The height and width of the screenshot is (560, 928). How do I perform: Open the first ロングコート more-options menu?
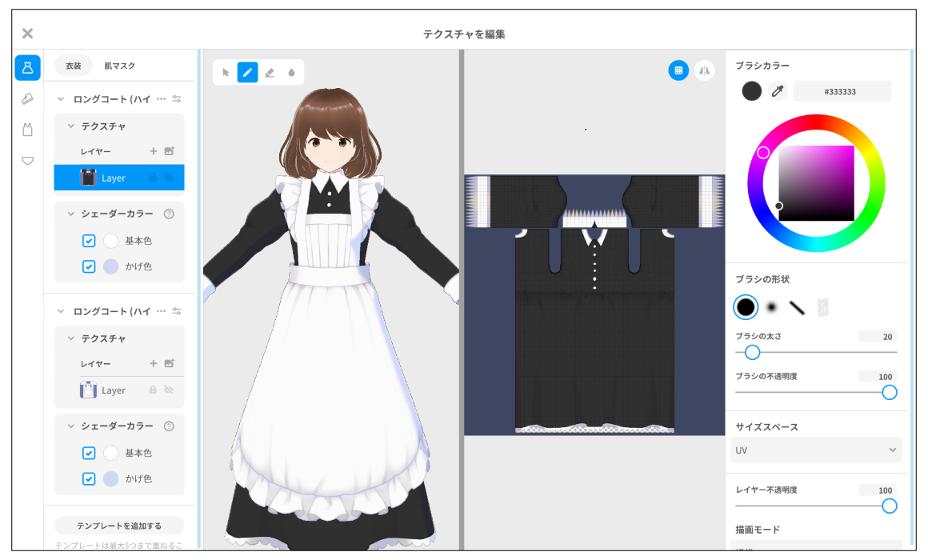tap(161, 99)
